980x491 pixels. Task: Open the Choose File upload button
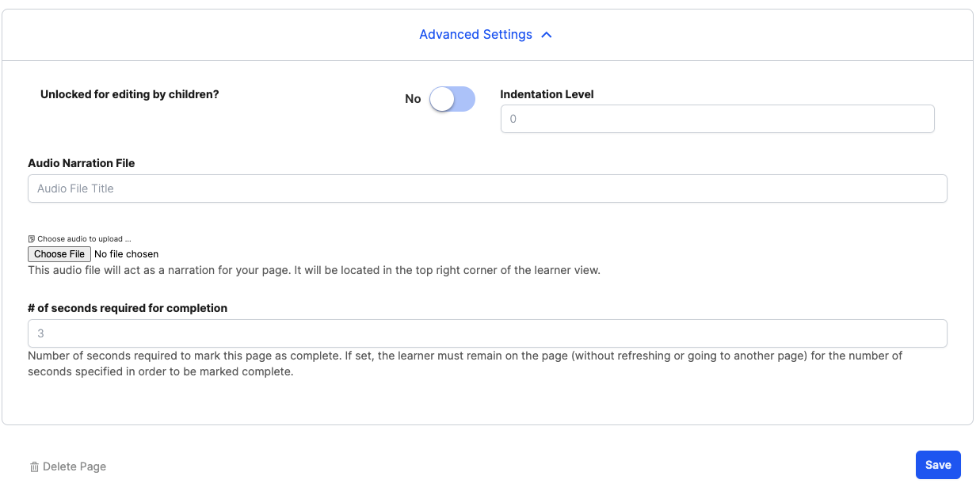pyautogui.click(x=59, y=254)
